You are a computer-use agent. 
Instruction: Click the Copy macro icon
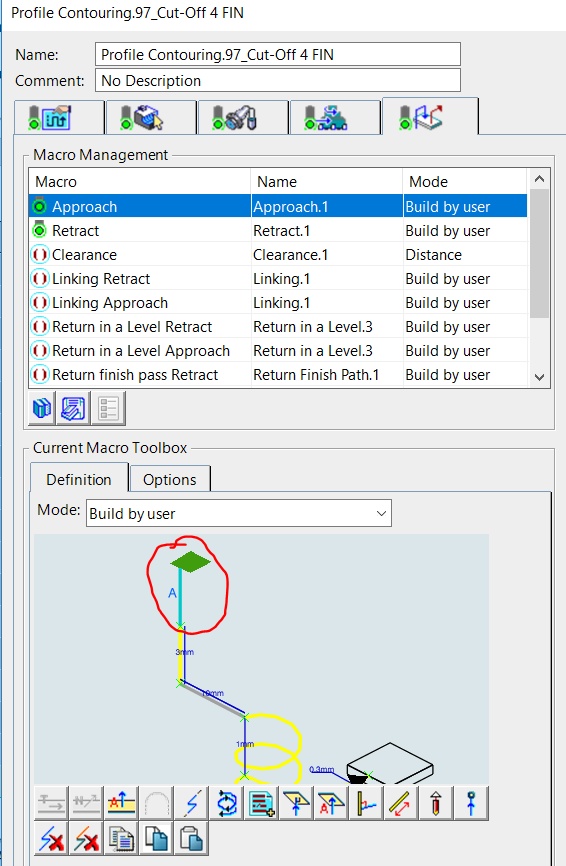(x=156, y=838)
